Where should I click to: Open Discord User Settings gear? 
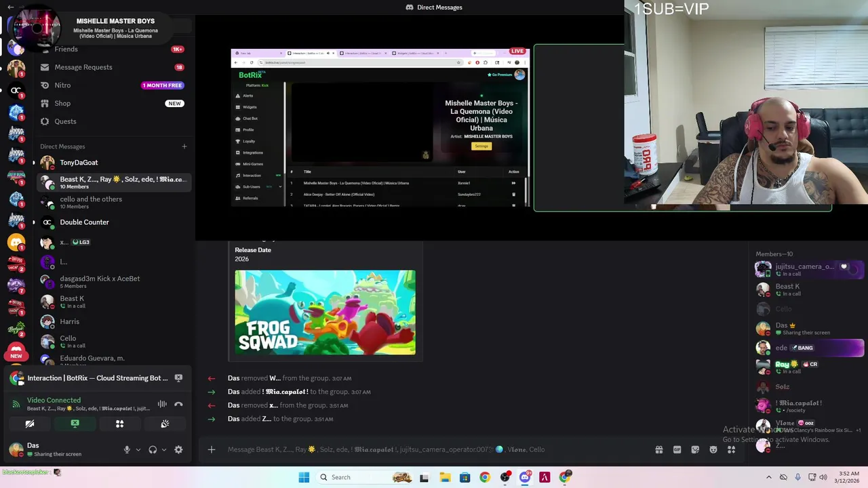point(178,449)
